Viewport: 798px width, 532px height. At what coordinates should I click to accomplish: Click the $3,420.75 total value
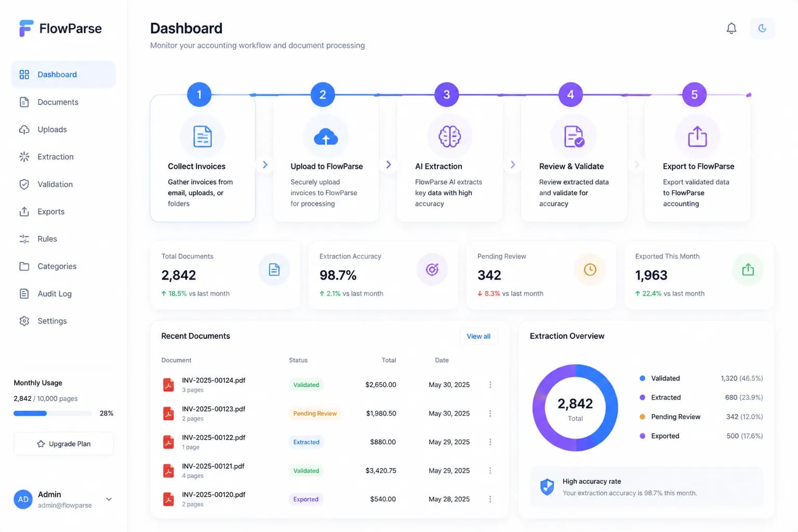point(381,471)
